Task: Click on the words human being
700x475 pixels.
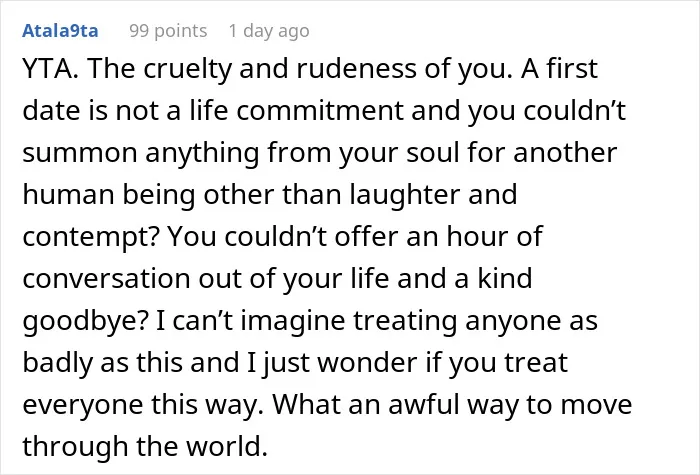Action: click(109, 195)
